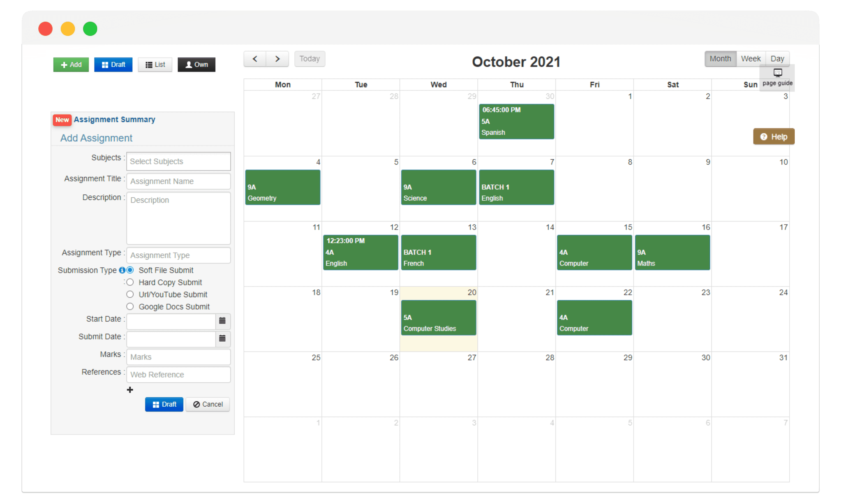Click Draft button at form bottom

(x=163, y=404)
